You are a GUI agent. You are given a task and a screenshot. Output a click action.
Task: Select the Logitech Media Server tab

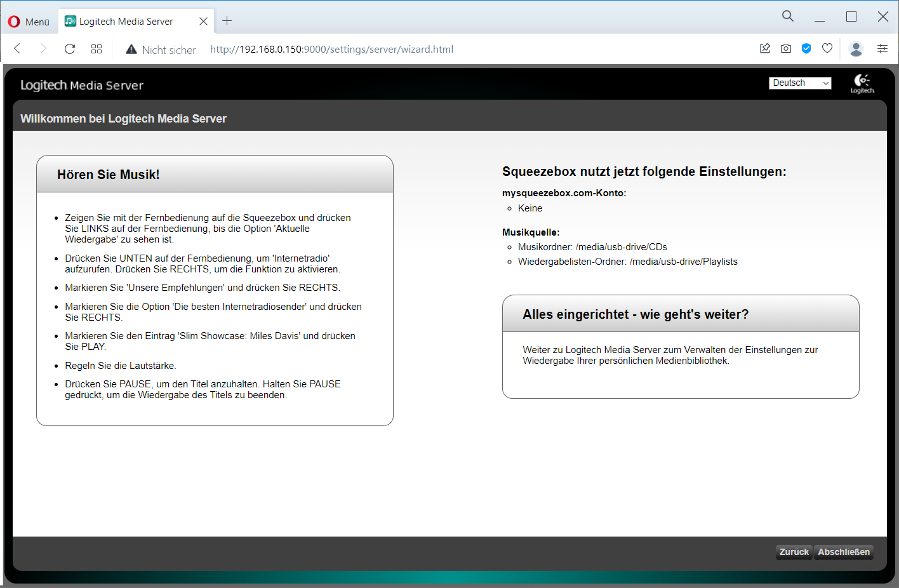point(137,22)
